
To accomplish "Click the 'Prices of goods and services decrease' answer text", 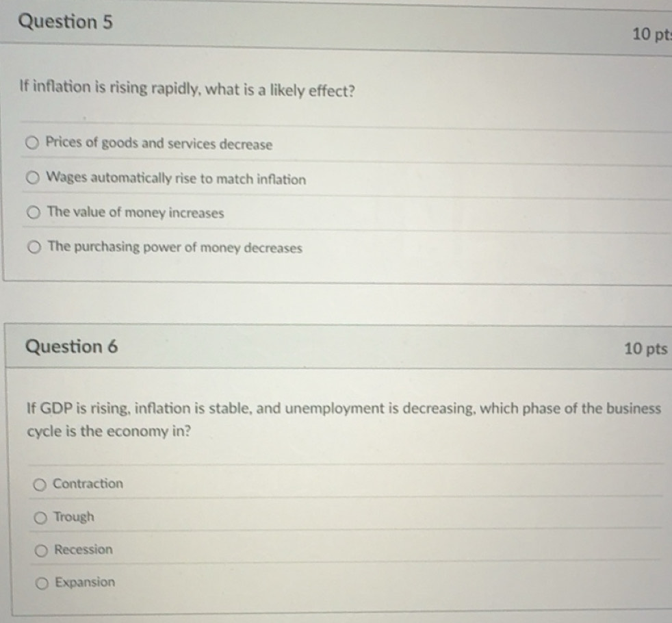I will tap(159, 144).
